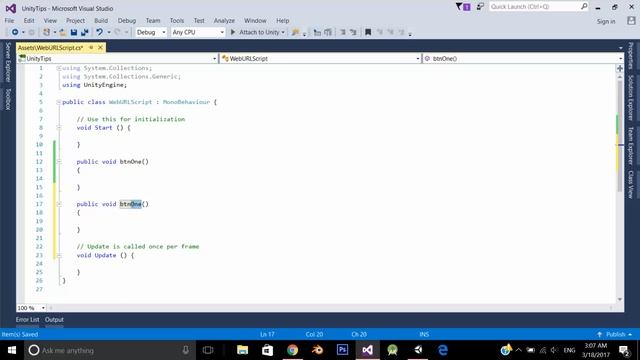This screenshot has width=640, height=360.
Task: Collapse the using directives block on line 1
Action: [59, 68]
